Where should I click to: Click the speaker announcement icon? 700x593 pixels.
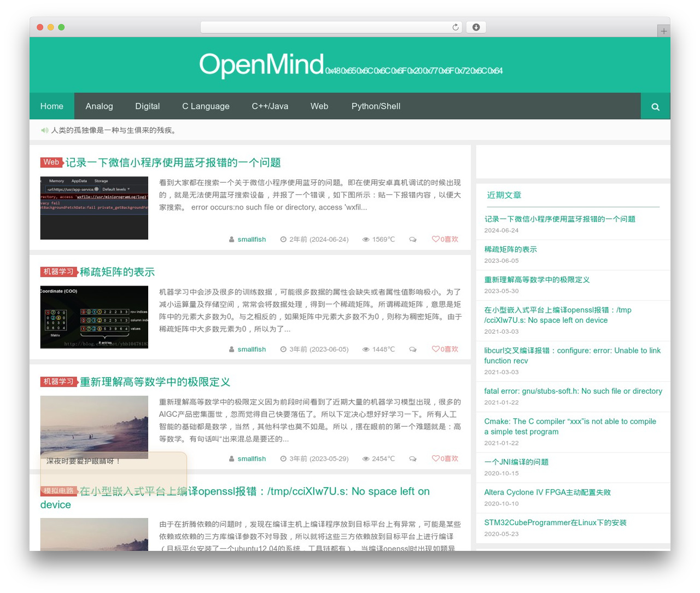coord(44,130)
